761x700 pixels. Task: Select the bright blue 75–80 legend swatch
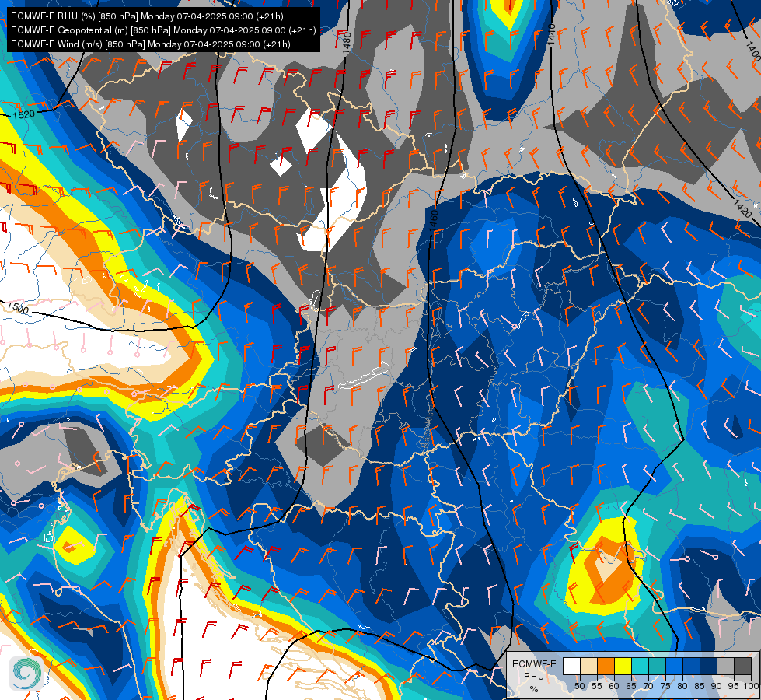(675, 666)
